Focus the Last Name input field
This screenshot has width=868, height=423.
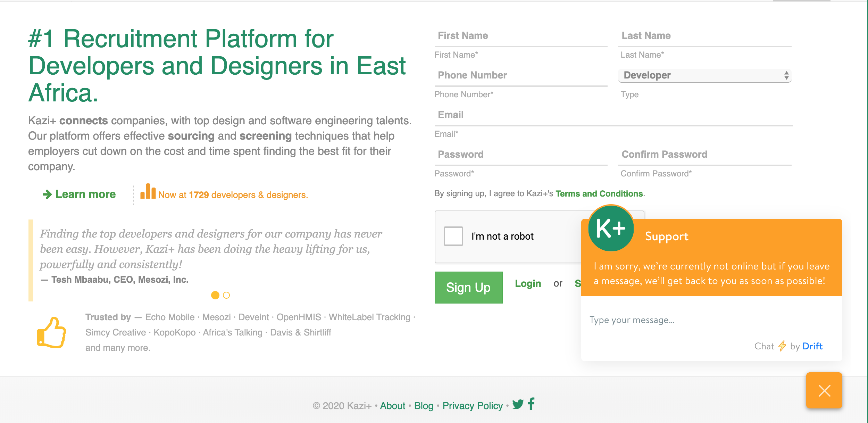click(705, 36)
